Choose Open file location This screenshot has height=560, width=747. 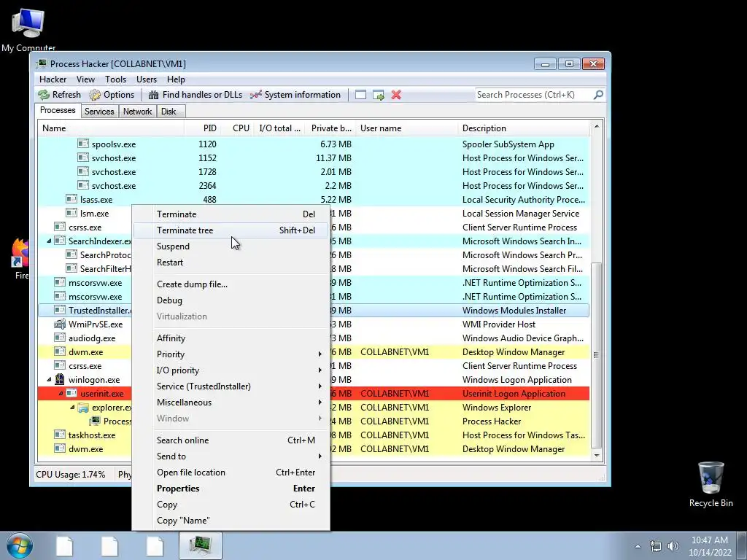pyautogui.click(x=231, y=472)
